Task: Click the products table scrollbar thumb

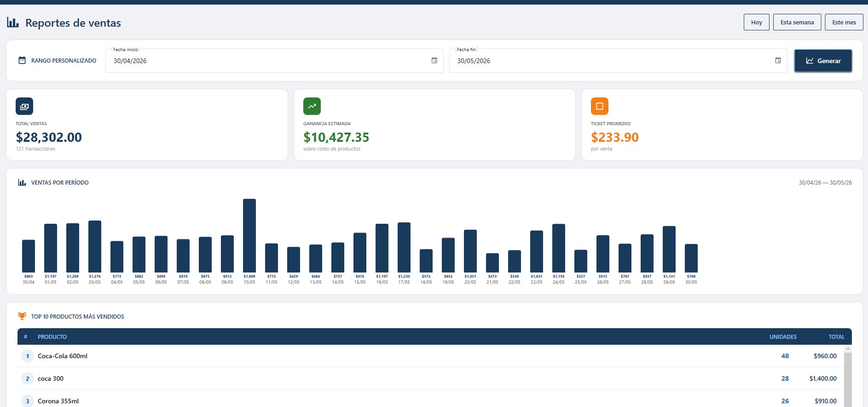Action: 848,380
